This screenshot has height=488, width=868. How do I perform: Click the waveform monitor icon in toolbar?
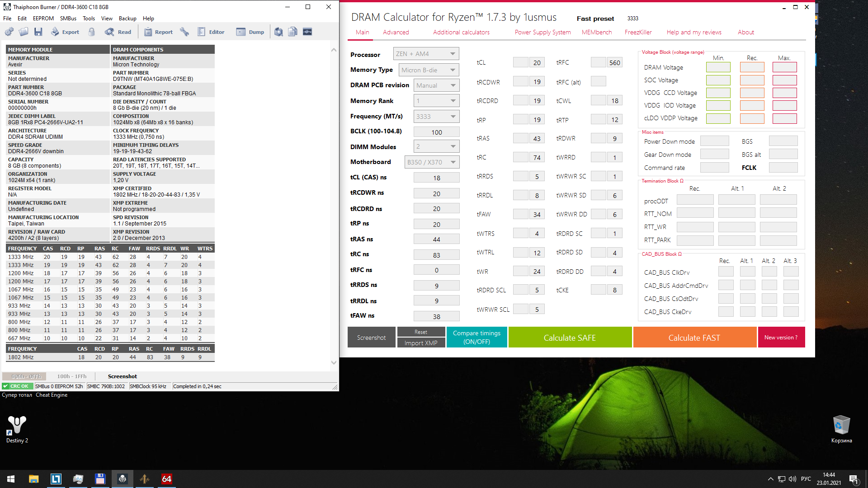pos(307,32)
